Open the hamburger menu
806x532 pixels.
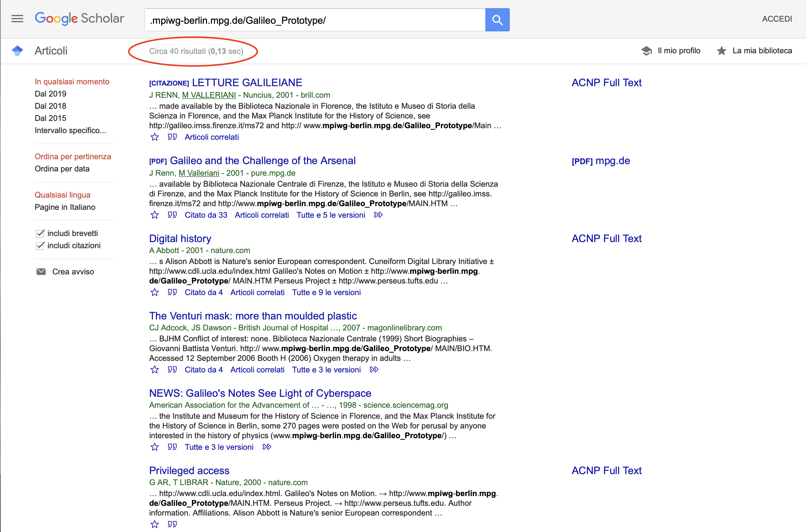point(17,19)
